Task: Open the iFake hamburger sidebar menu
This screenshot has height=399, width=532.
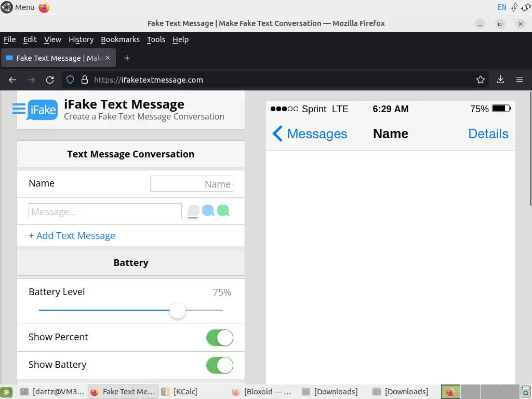Action: click(x=19, y=109)
